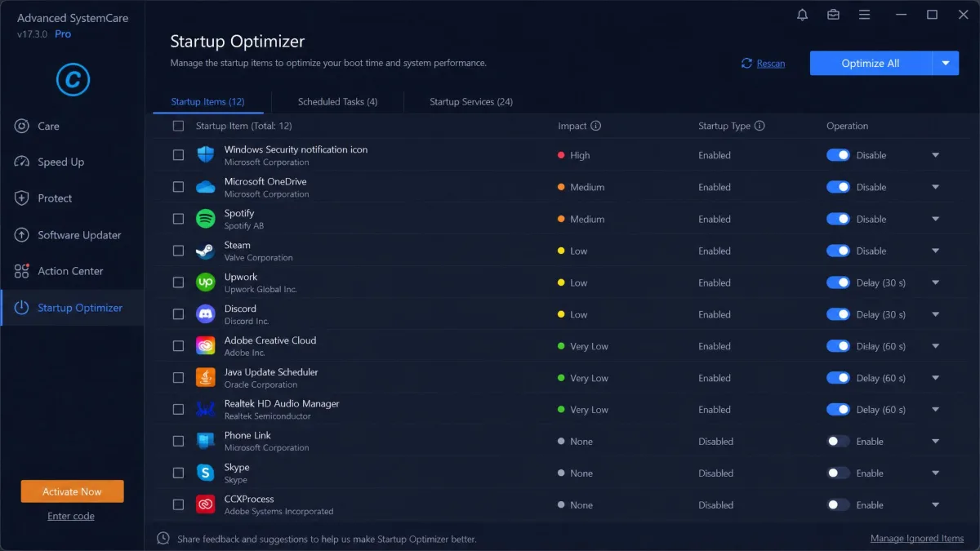Open the hamburger main menu
Image resolution: width=980 pixels, height=551 pixels.
864,15
